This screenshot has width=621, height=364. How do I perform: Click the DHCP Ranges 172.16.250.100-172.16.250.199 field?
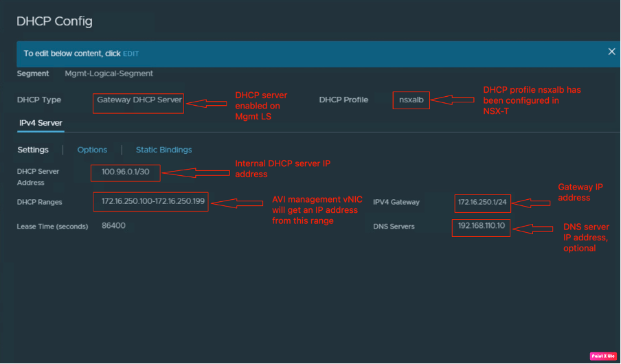click(x=150, y=202)
